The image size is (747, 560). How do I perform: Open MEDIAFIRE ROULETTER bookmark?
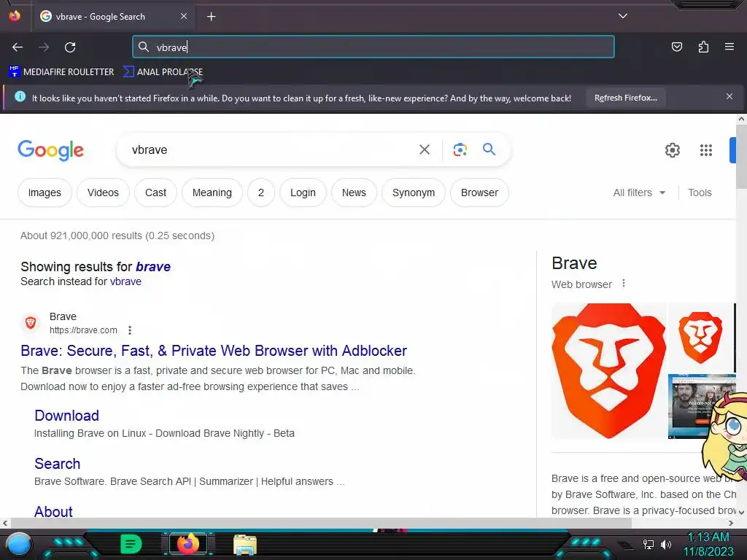tap(61, 72)
